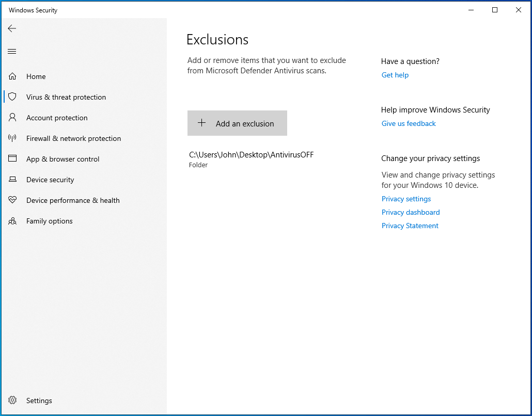This screenshot has height=416, width=532.
Task: Open Settings using the gear icon
Action: point(12,401)
